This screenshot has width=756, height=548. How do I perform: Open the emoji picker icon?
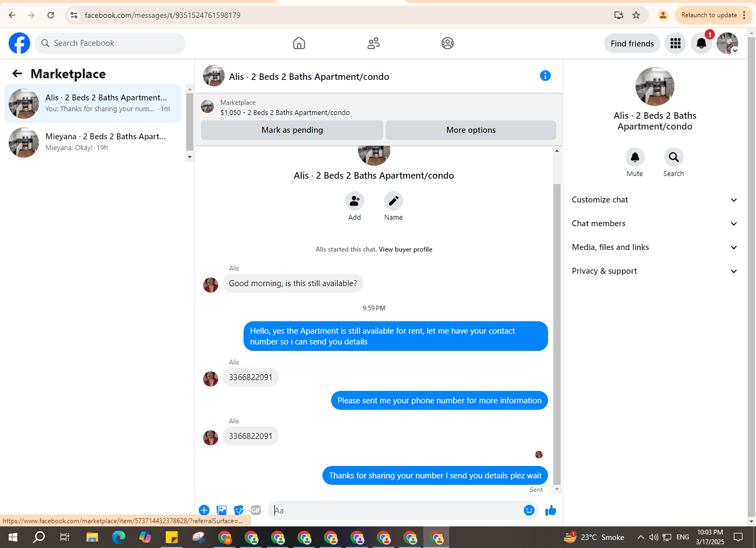click(x=529, y=510)
